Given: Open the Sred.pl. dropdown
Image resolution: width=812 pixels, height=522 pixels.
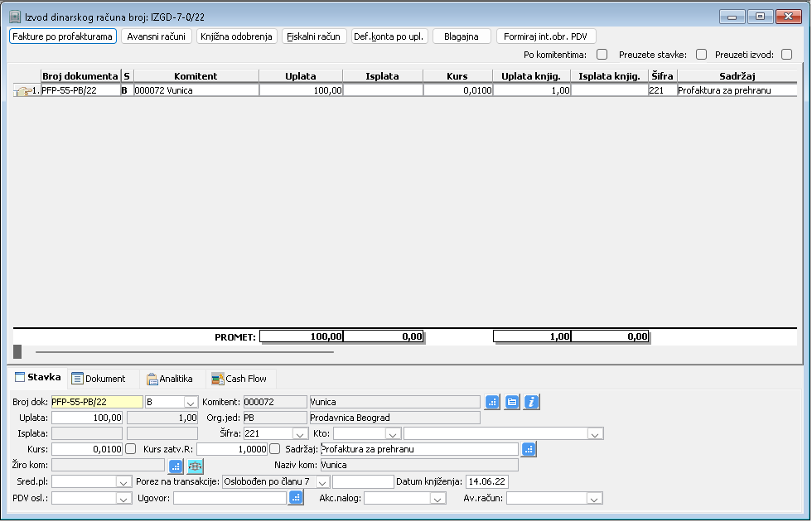Looking at the screenshot, I should coord(123,482).
